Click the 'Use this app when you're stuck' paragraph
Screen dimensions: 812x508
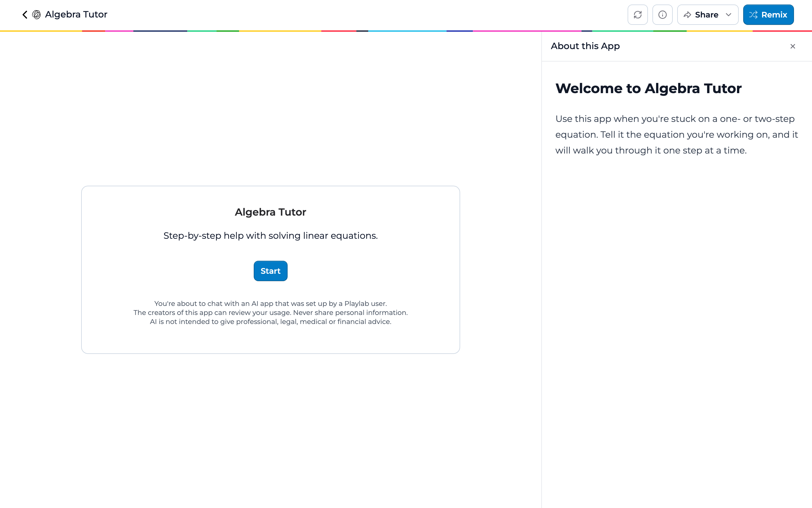pyautogui.click(x=676, y=134)
